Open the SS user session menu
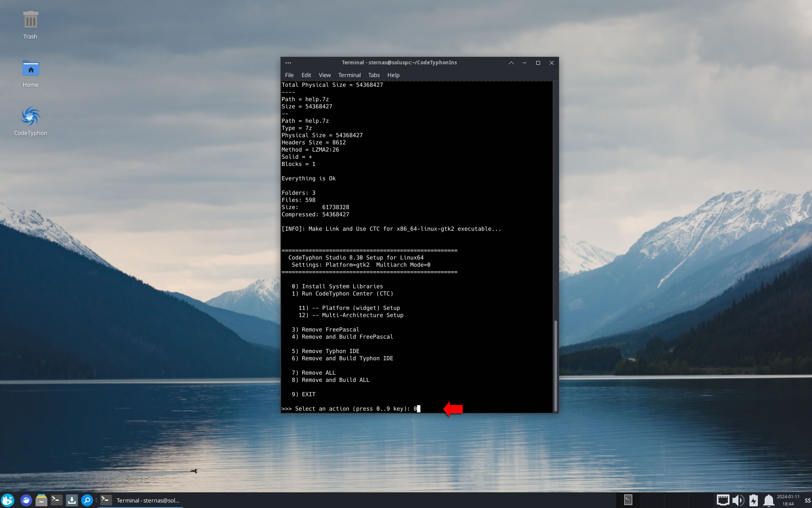812x508 pixels. pyautogui.click(x=807, y=500)
